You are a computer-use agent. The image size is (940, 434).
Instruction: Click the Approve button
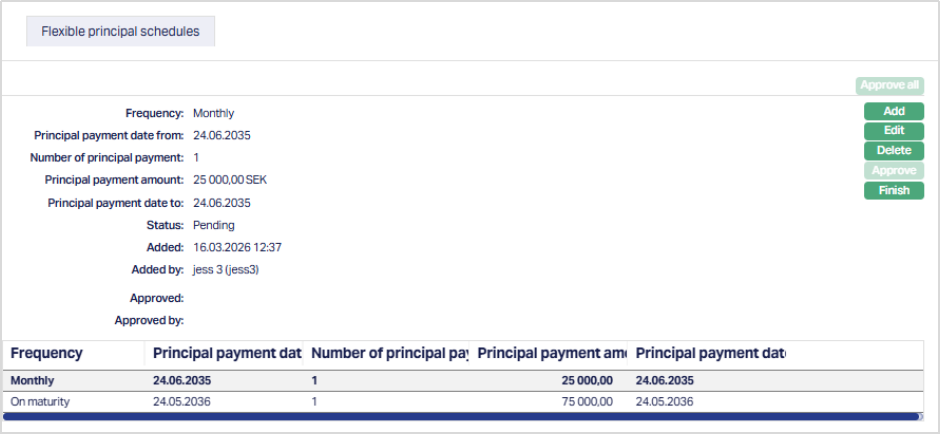pyautogui.click(x=893, y=171)
